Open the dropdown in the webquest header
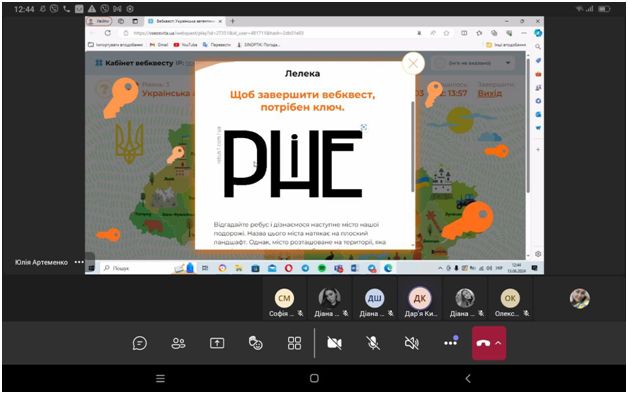628x394 pixels. point(508,63)
